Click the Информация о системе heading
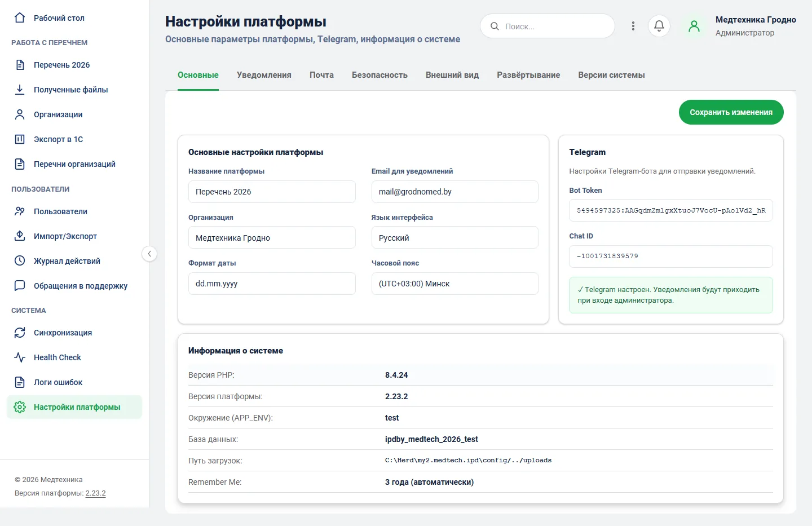The height and width of the screenshot is (526, 812). click(236, 351)
